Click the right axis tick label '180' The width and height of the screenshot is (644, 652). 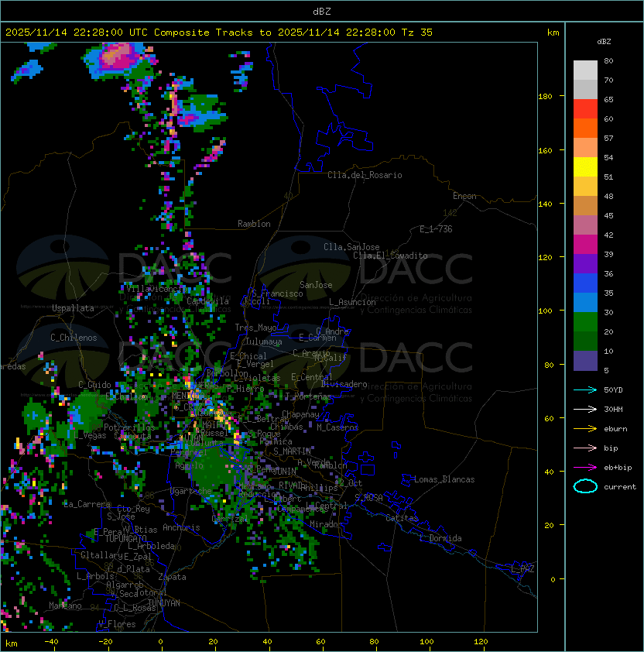coord(545,97)
